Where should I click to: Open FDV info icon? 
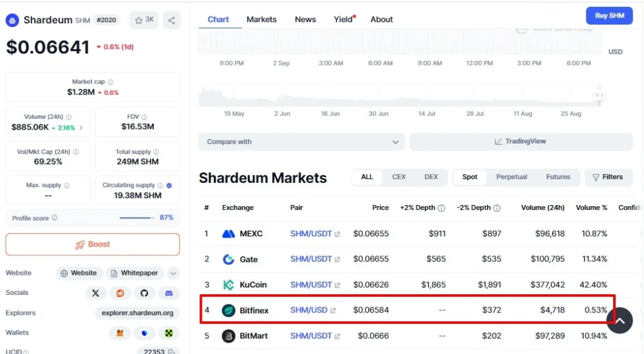pyautogui.click(x=145, y=117)
